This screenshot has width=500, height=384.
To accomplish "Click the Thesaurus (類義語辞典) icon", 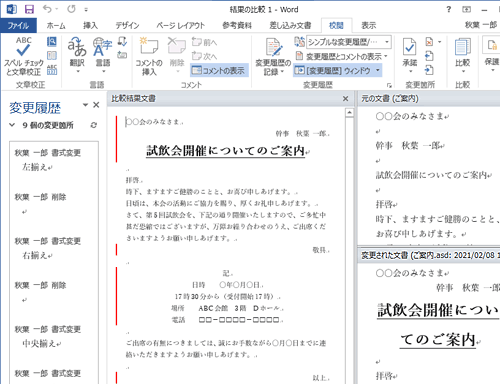I will click(52, 55).
